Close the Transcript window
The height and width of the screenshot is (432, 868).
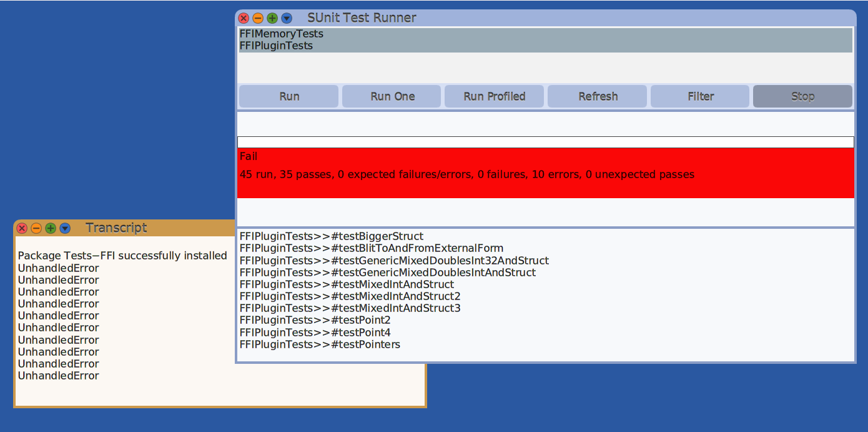[22, 228]
